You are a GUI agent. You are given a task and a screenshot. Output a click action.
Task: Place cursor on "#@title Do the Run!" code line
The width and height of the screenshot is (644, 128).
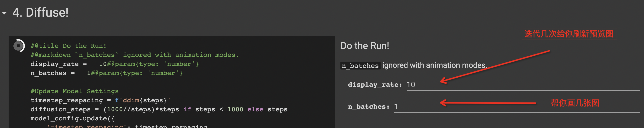[68, 46]
